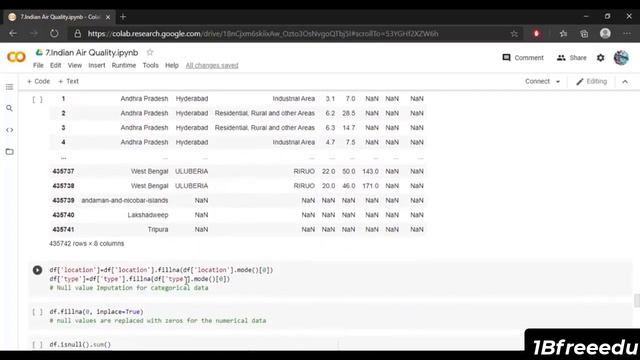Open notebook settings gear
640x360 pixels.
[600, 58]
